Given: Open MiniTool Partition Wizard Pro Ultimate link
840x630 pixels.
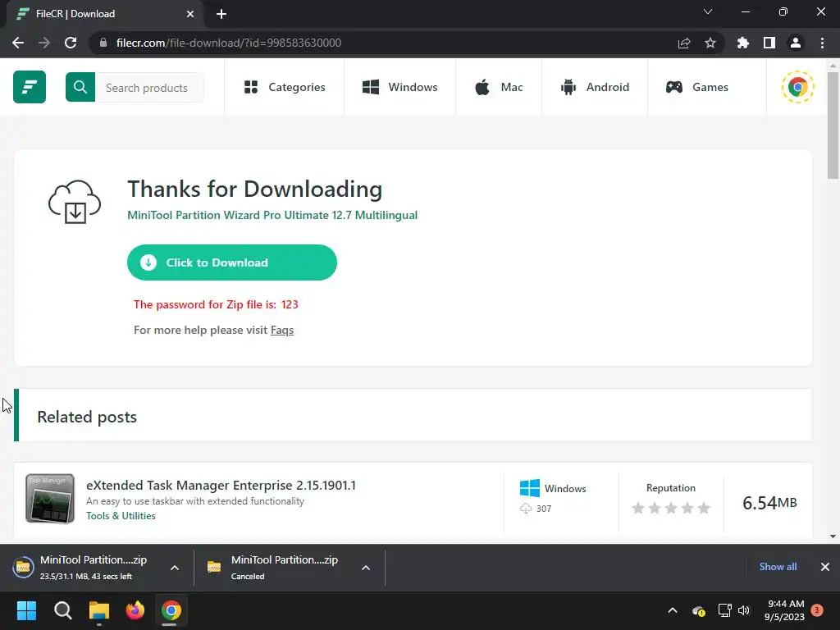Looking at the screenshot, I should click(272, 216).
